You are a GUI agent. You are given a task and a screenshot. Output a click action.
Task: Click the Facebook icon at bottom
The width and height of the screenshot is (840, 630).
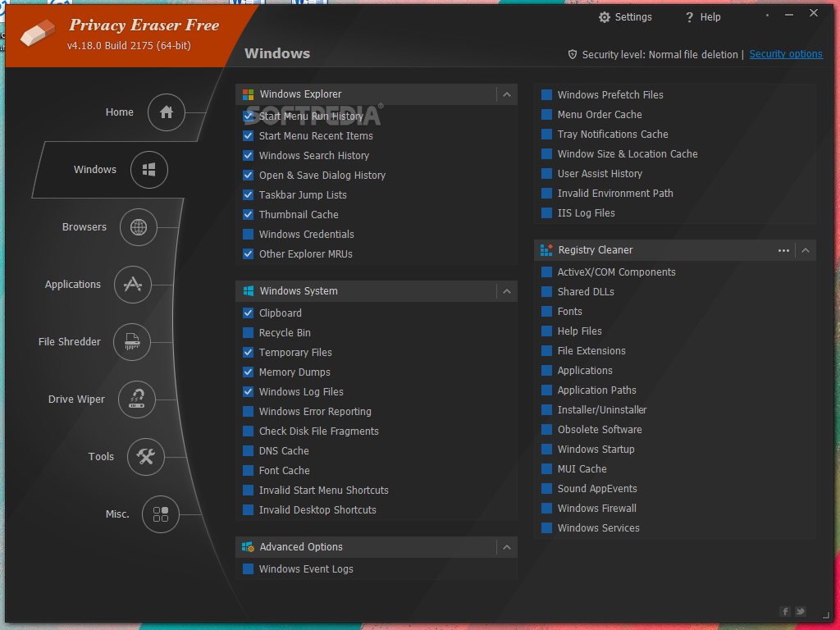(785, 611)
